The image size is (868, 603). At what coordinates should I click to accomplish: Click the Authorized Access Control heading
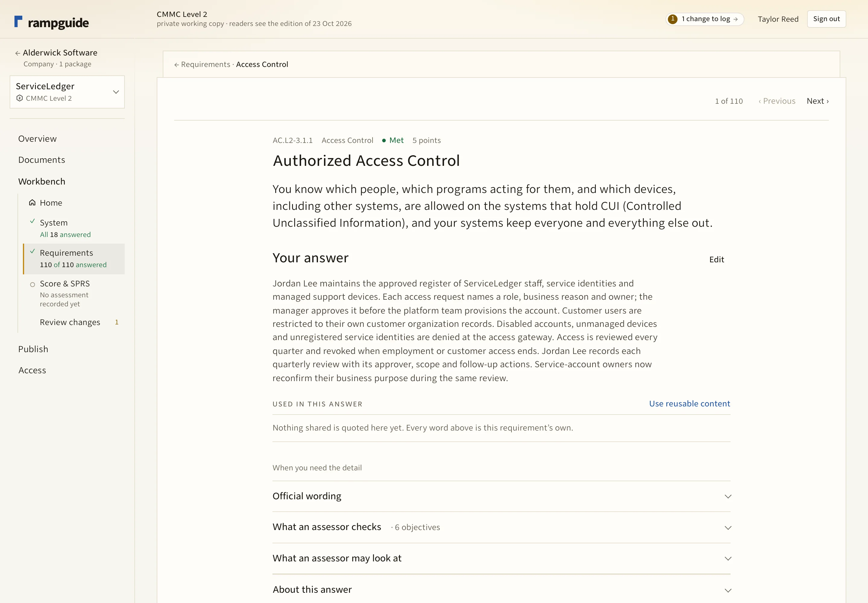[x=366, y=161]
